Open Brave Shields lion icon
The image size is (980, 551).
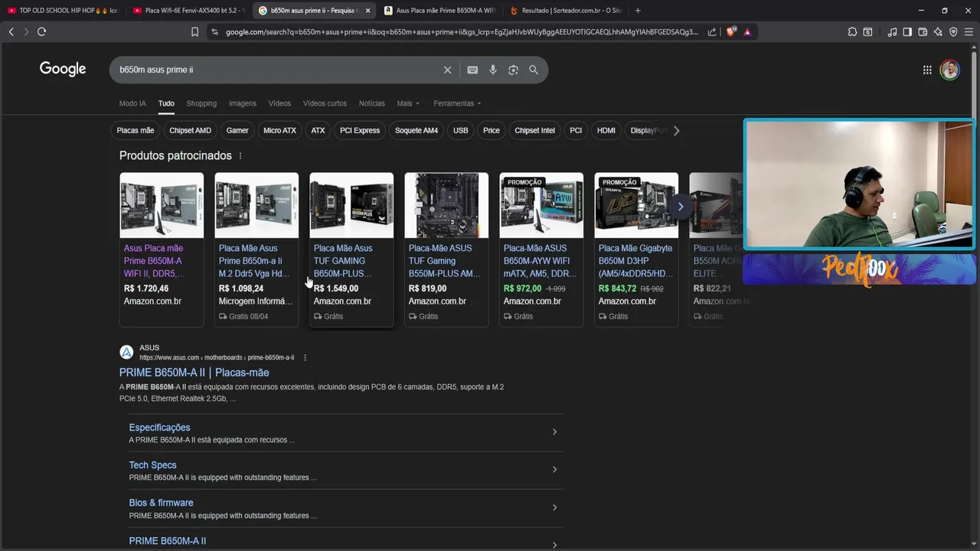[x=730, y=32]
